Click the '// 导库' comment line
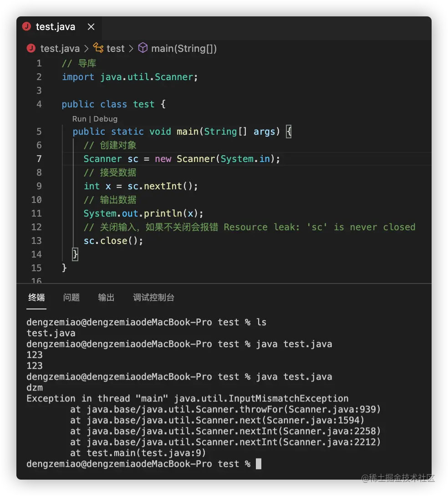Viewport: 448px width, 496px height. (x=79, y=63)
